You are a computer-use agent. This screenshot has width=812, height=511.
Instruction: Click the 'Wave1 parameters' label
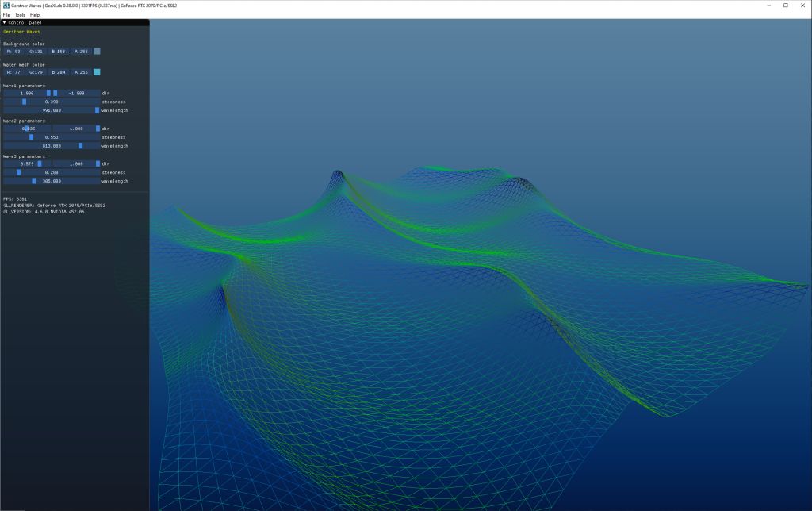click(x=24, y=86)
